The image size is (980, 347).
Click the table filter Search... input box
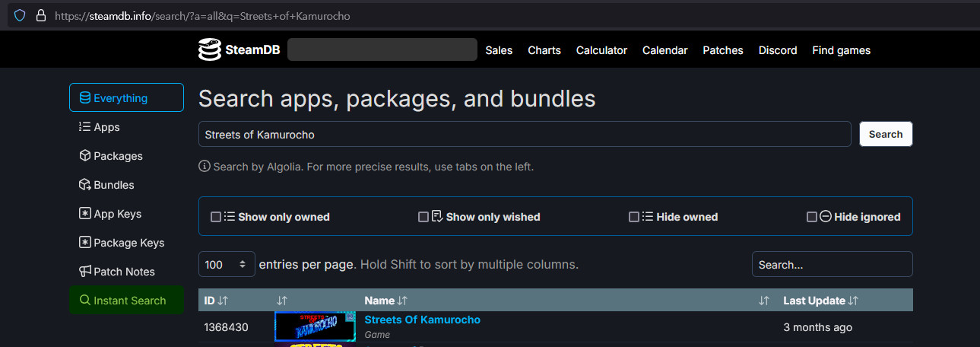pos(833,264)
